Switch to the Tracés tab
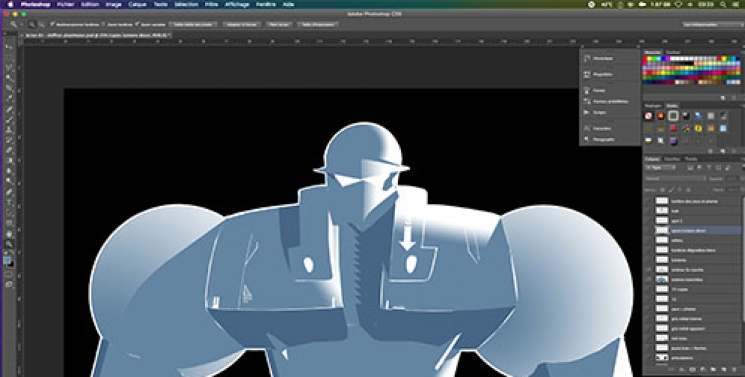This screenshot has height=377, width=745. tap(691, 159)
